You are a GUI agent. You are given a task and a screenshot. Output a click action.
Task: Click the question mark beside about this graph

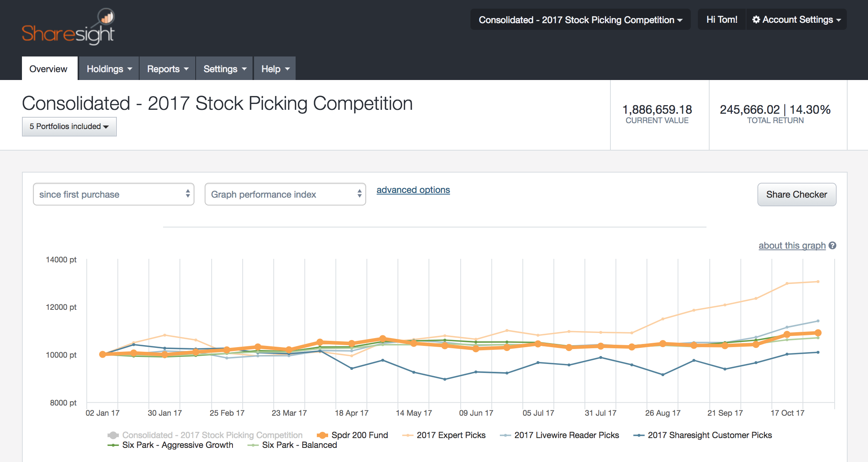833,246
